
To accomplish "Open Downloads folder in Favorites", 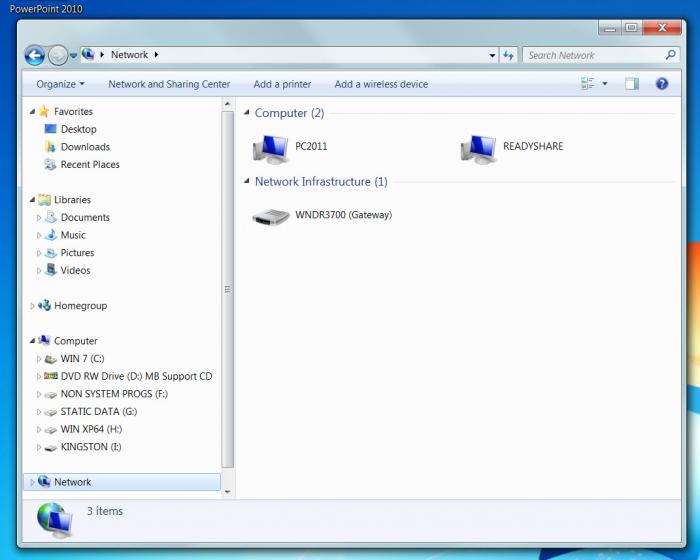I will pyautogui.click(x=84, y=147).
